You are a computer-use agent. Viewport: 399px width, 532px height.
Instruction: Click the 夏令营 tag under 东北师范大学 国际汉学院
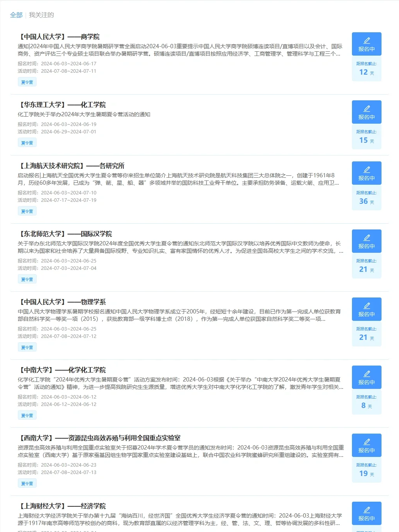click(x=27, y=279)
